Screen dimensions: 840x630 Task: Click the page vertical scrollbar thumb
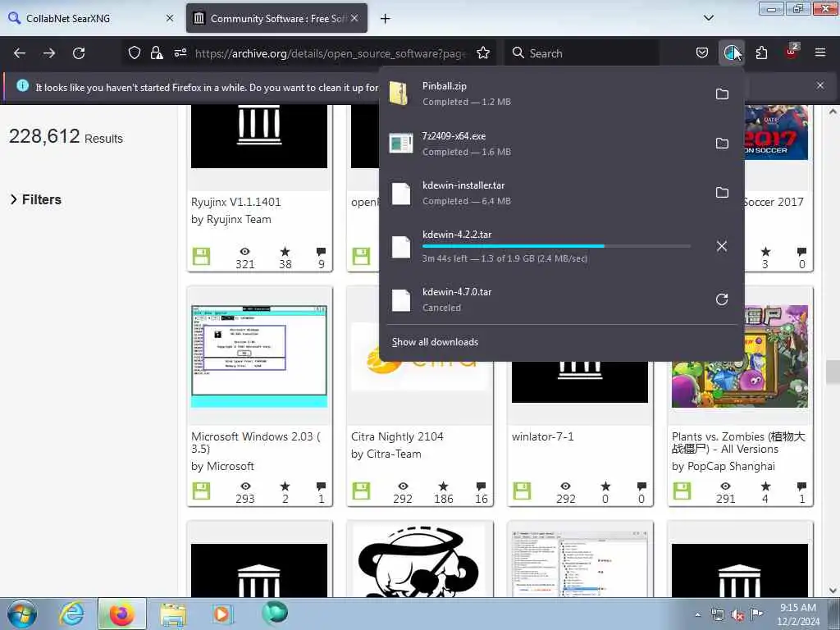pyautogui.click(x=833, y=372)
